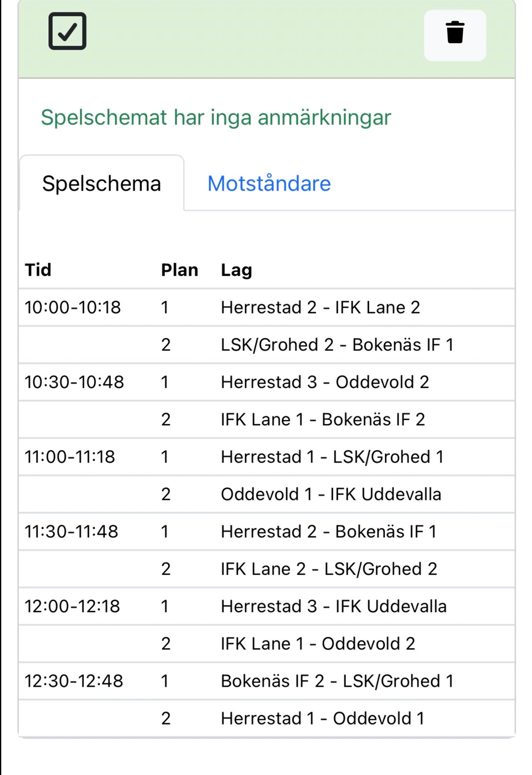Select the Spelschema tab
Viewport: 532px width, 775px height.
(x=101, y=183)
